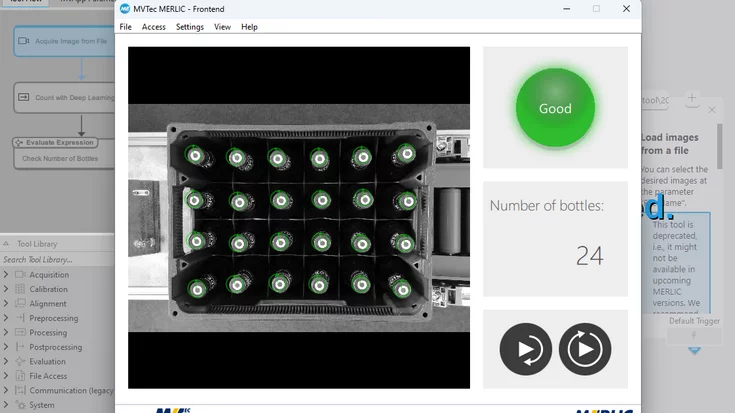Open the File menu
735x413 pixels.
(126, 27)
